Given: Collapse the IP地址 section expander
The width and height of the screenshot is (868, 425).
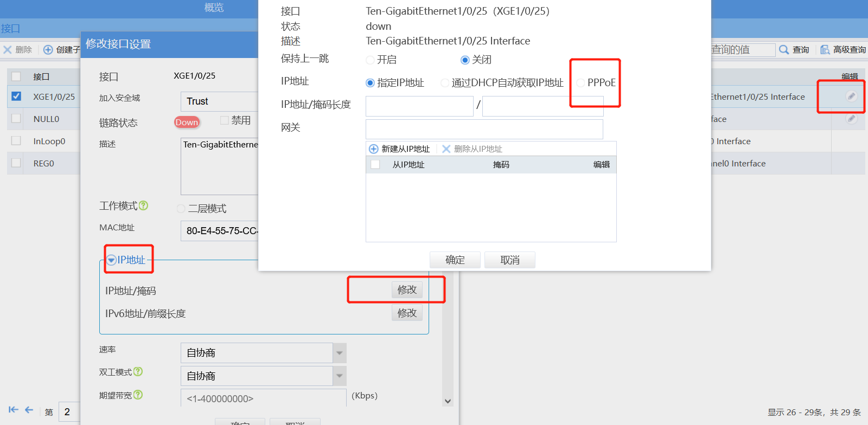Looking at the screenshot, I should click(x=111, y=260).
